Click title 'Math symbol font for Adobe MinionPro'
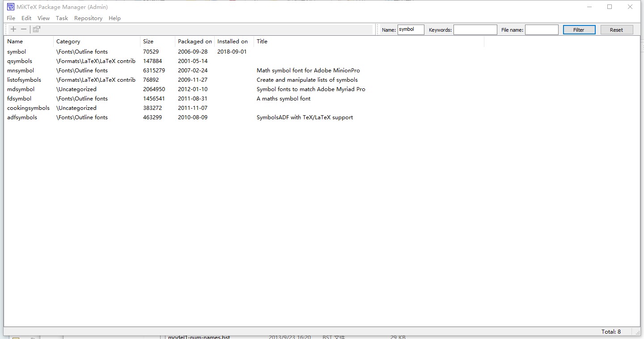This screenshot has width=644, height=339. 308,71
